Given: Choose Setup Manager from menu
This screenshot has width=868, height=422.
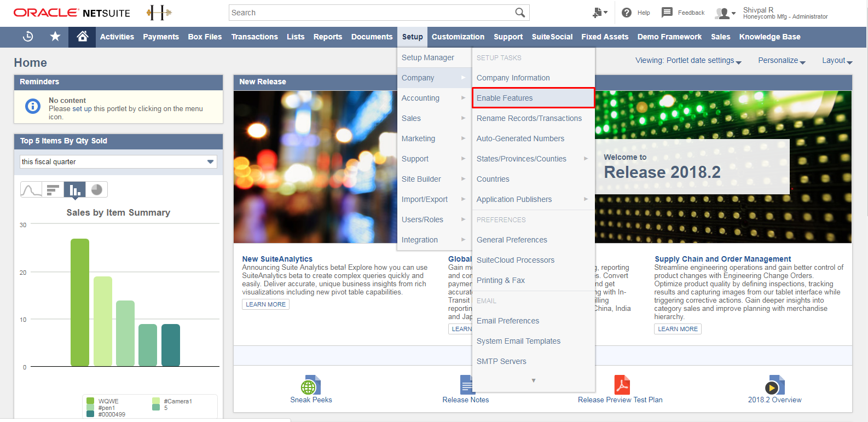Looking at the screenshot, I should coord(434,57).
